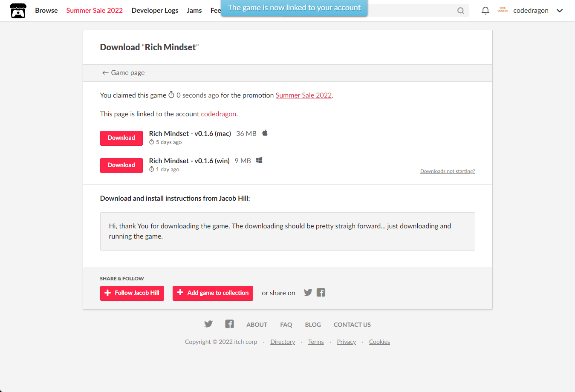Image resolution: width=575 pixels, height=392 pixels.
Task: Open the Directory link
Action: 283,342
